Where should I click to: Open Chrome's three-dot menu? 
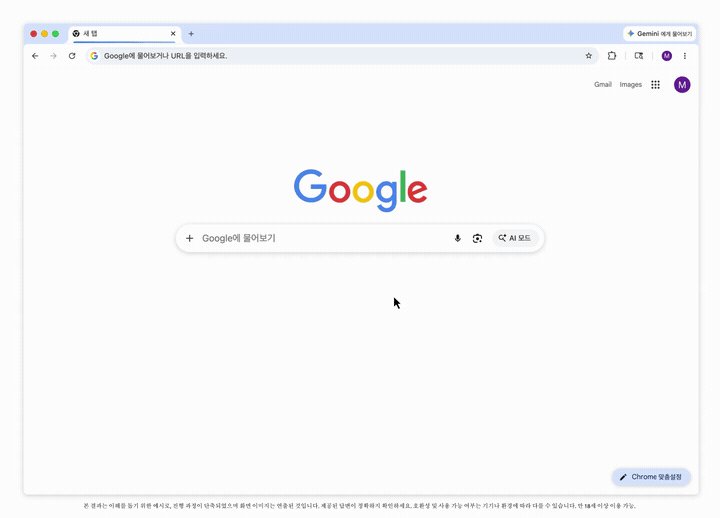pos(685,56)
